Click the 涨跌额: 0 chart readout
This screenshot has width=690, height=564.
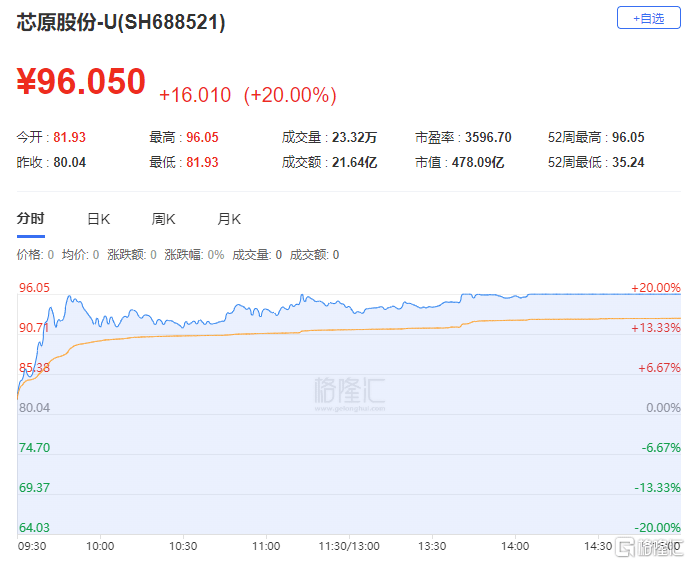coord(132,255)
